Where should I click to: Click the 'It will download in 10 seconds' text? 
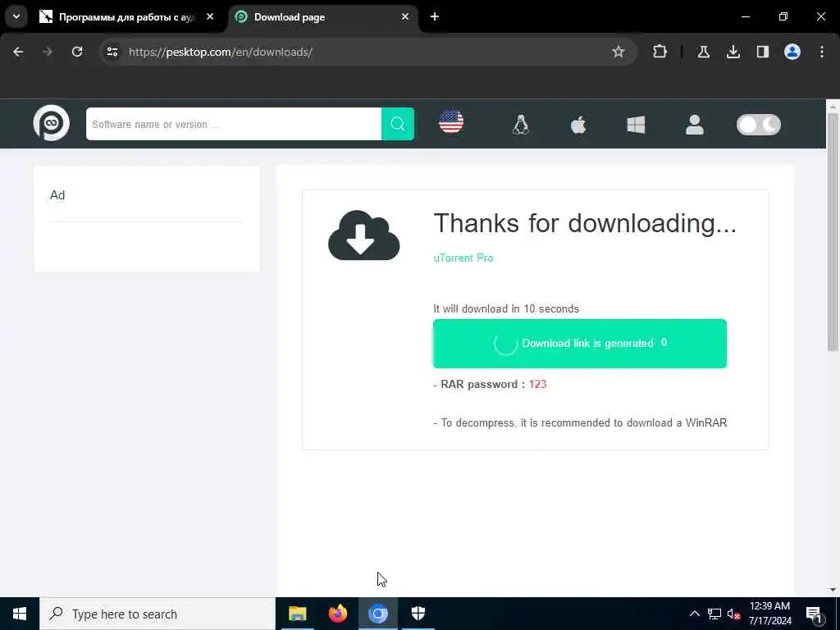505,308
